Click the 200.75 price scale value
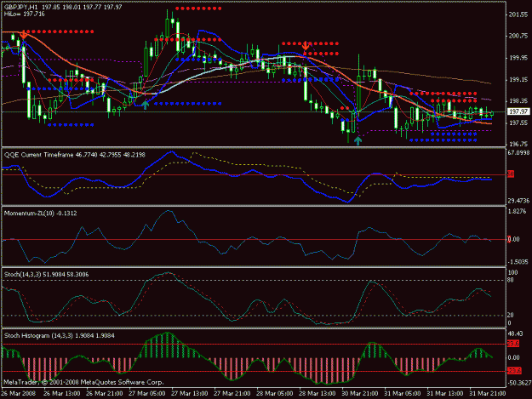Screen dimensions: 532x399 (518, 36)
